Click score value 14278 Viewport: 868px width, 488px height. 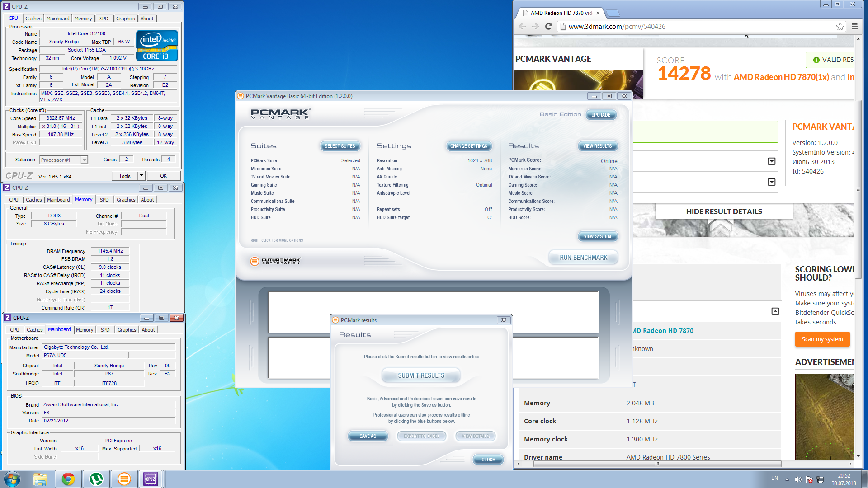pos(684,74)
